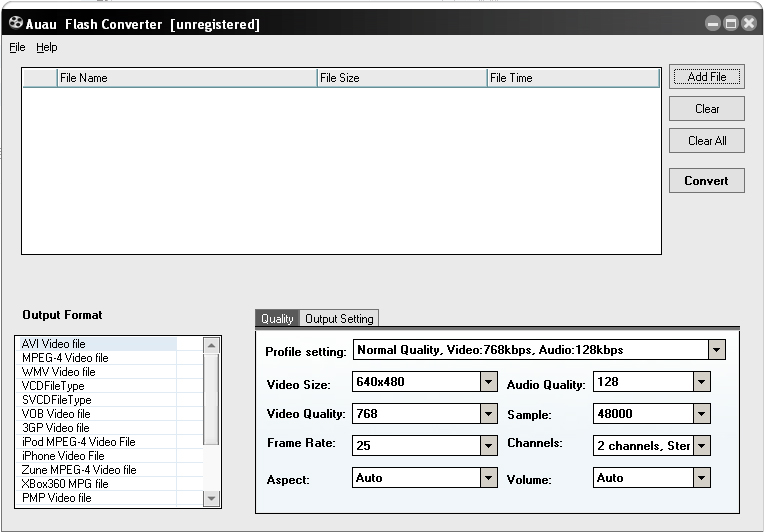Click the 48000 Sample value field

[643, 414]
